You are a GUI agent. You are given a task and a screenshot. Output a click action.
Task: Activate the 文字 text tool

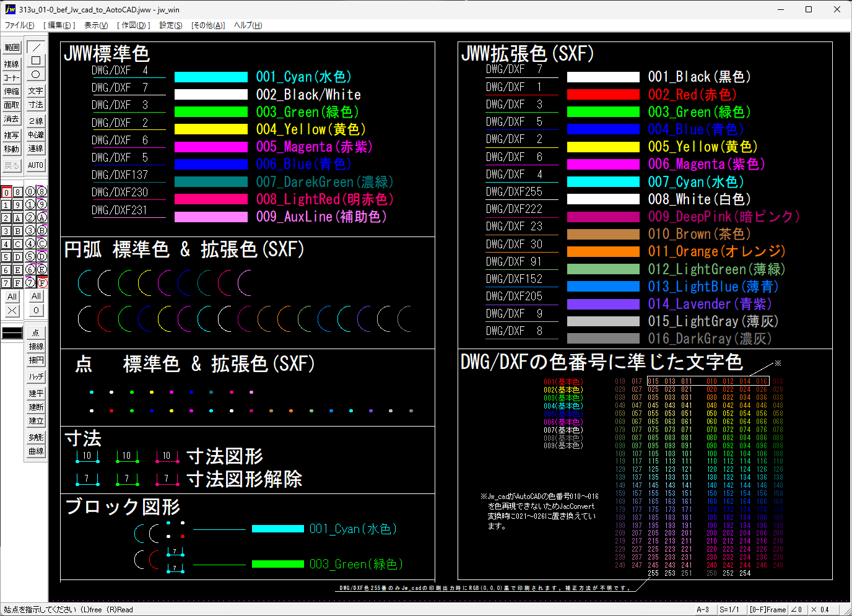(x=36, y=91)
